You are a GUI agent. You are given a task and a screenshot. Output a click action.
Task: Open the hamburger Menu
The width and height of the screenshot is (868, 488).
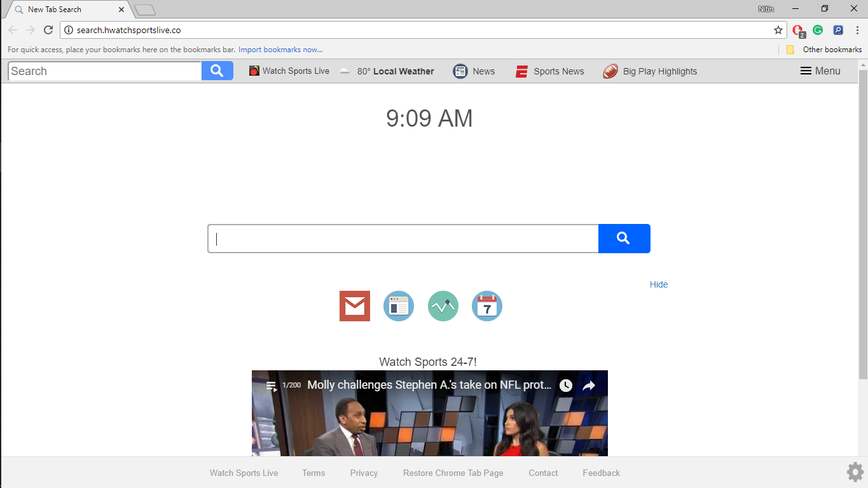[820, 71]
